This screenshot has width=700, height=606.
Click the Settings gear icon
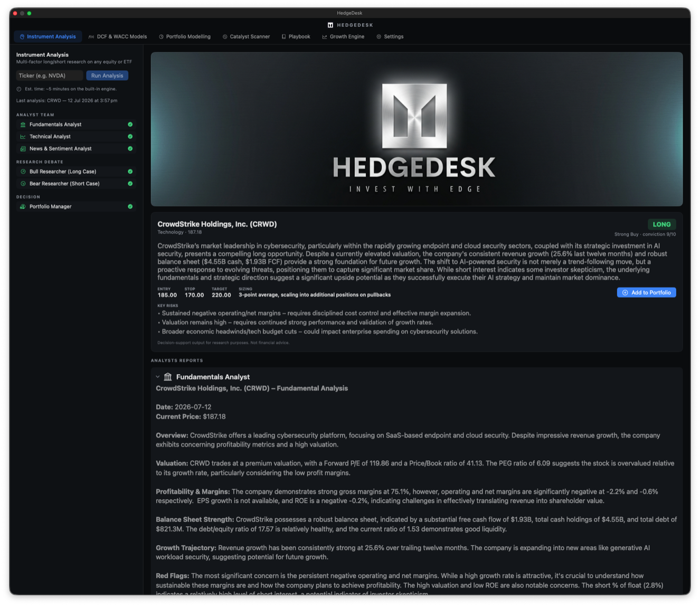(x=379, y=37)
